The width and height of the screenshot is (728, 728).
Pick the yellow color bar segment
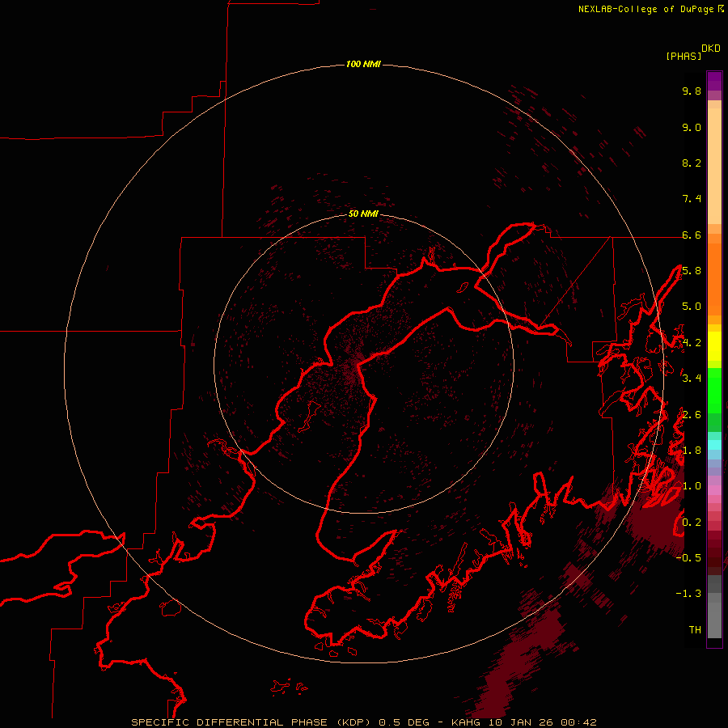pos(714,346)
